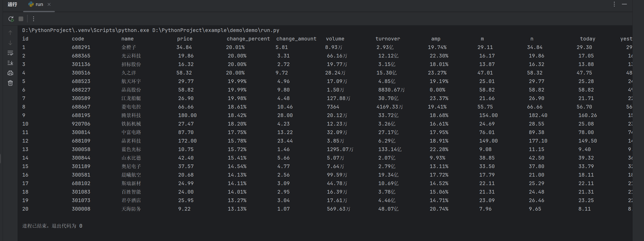
Task: Rerun the 'run' script
Action: [x=11, y=19]
